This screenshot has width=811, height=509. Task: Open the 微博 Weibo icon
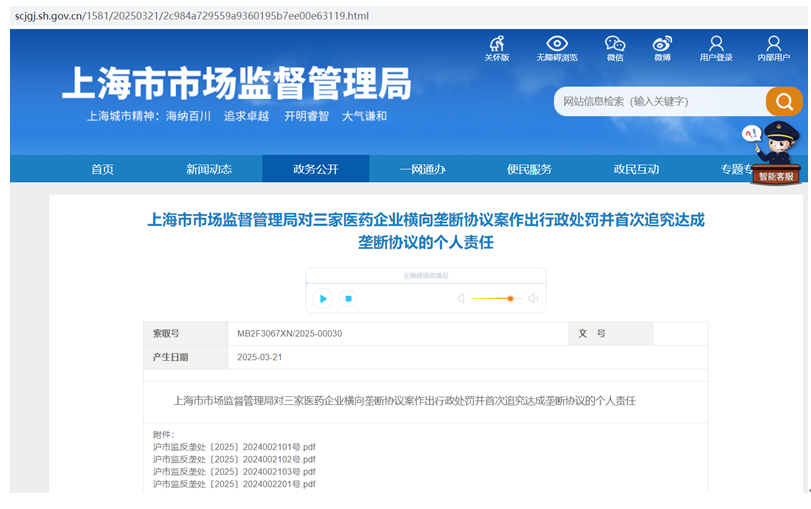[x=662, y=48]
